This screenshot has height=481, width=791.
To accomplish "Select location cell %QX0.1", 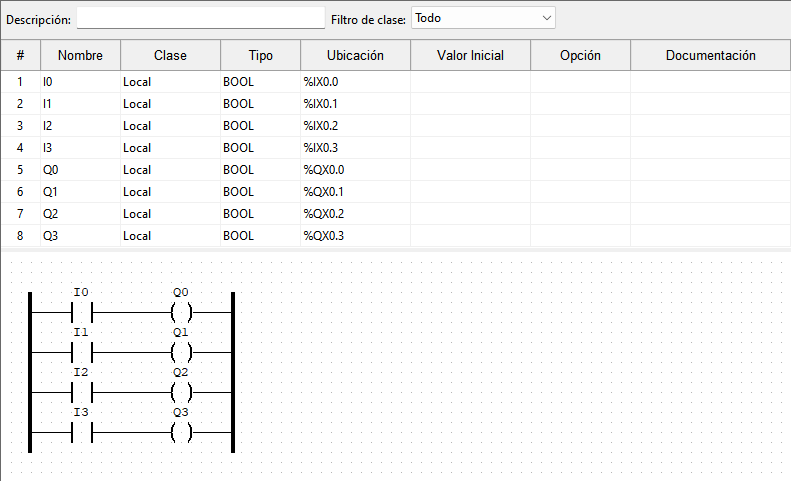I will [354, 192].
